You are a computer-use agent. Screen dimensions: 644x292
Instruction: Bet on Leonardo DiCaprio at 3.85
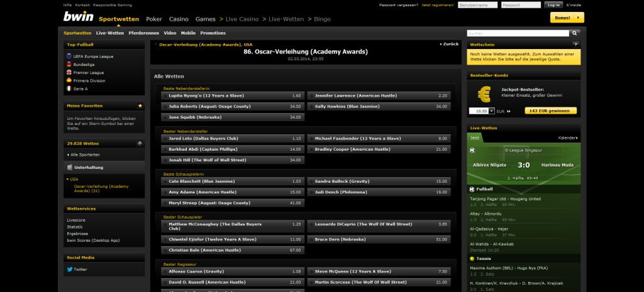[x=379, y=227]
